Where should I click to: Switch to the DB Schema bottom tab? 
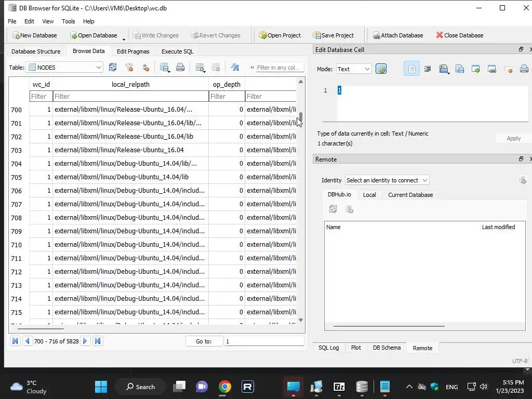coord(387,348)
